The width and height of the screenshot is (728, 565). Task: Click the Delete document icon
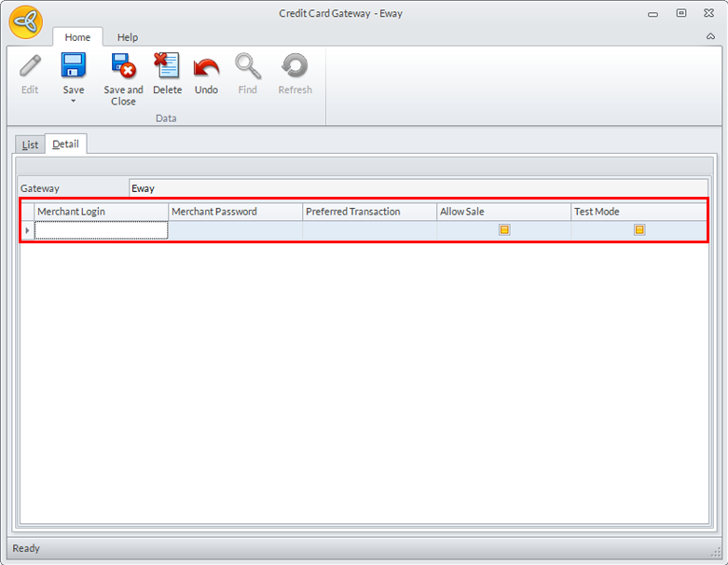coord(167,66)
